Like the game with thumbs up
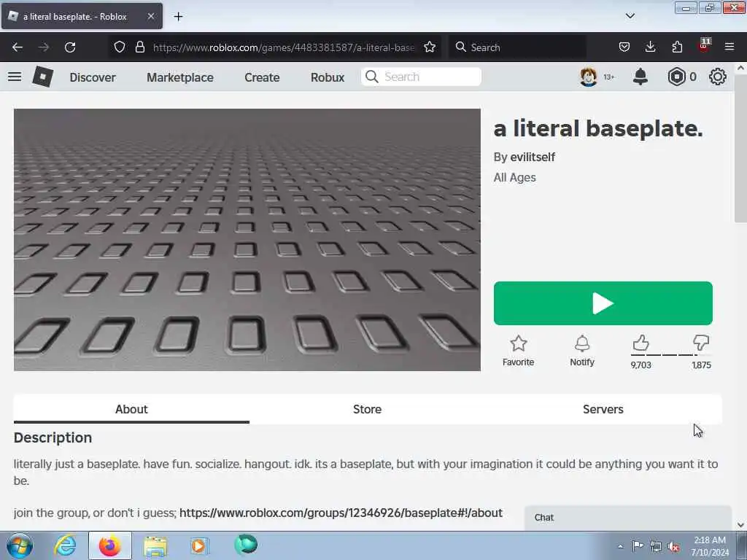 click(640, 343)
